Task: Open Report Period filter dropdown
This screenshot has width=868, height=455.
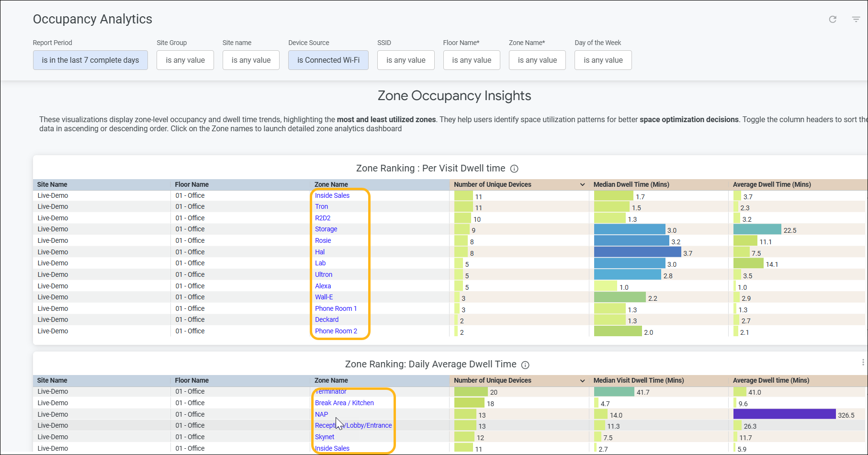Action: tap(90, 60)
